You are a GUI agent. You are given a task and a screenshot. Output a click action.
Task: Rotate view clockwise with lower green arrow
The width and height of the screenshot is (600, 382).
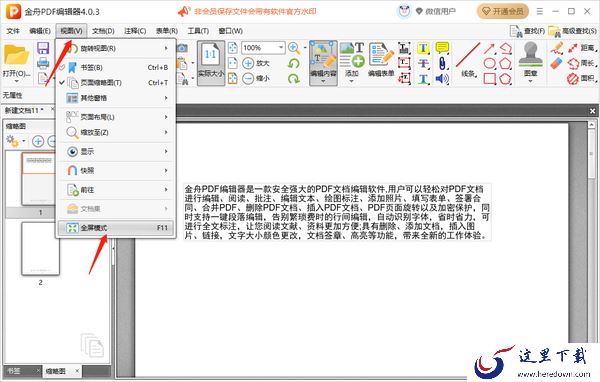point(294,78)
